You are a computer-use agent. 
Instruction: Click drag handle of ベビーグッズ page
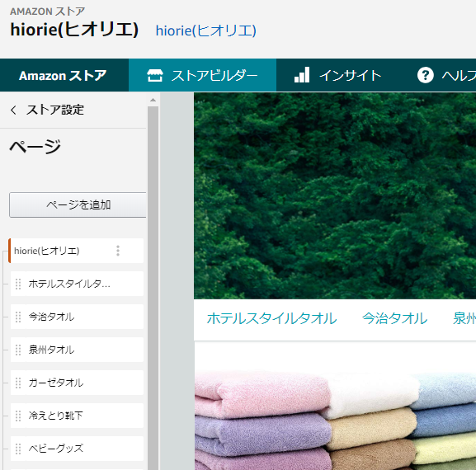[18, 449]
